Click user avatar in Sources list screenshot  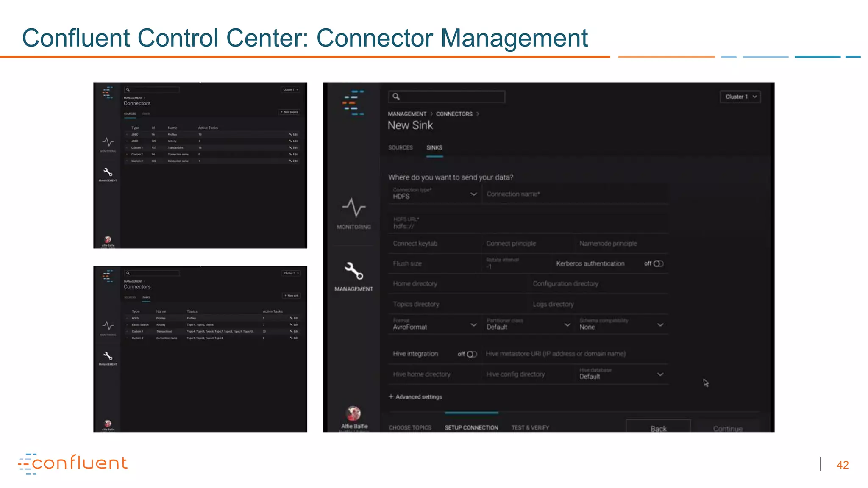(108, 239)
